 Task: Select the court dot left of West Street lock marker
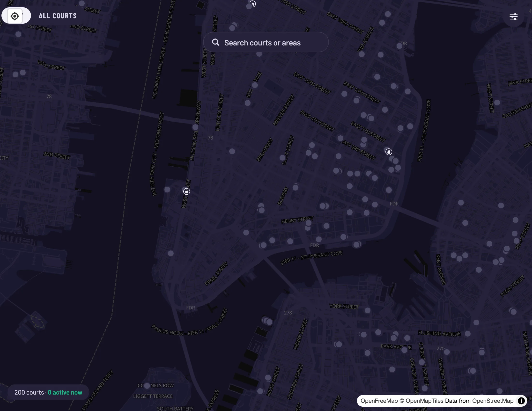pyautogui.click(x=167, y=190)
